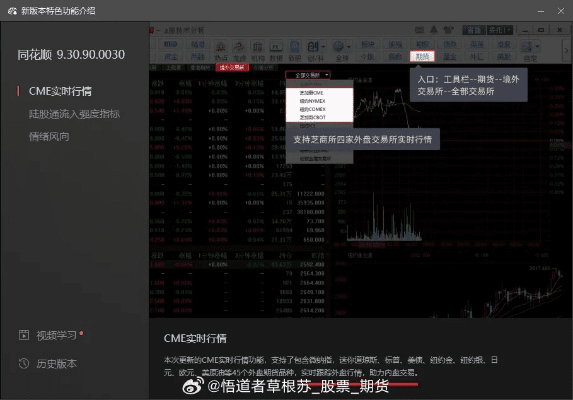Click the keyboard icon in inner title bar
The width and height of the screenshot is (573, 400).
(x=420, y=30)
